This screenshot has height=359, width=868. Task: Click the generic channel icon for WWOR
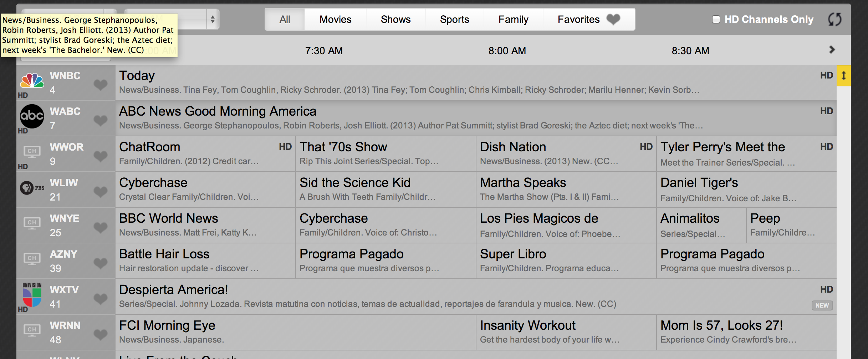[32, 152]
